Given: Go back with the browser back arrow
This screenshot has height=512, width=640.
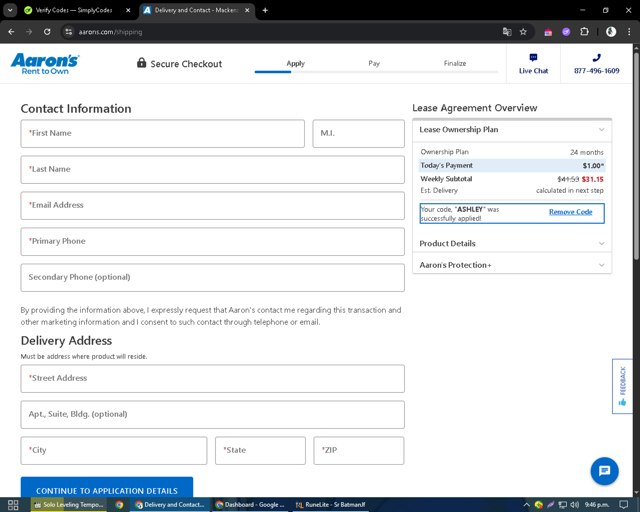Looking at the screenshot, I should coord(11,32).
